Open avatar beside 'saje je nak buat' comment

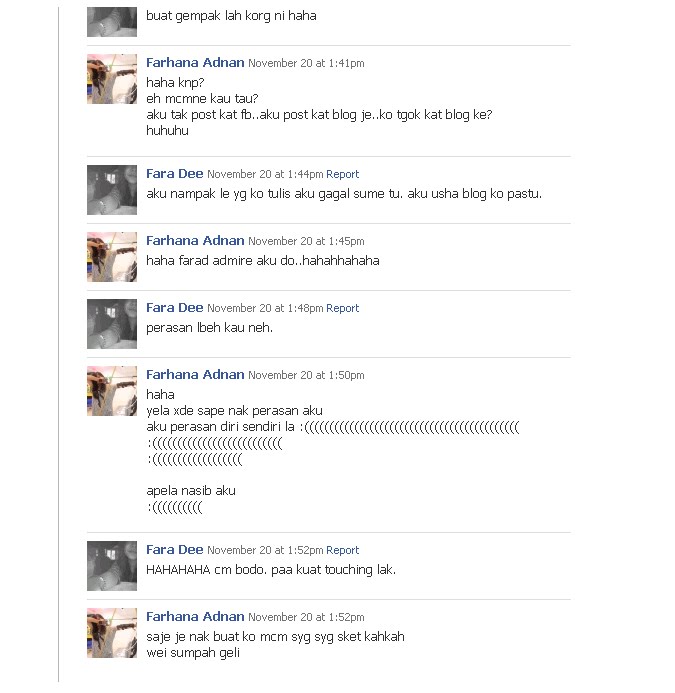(x=112, y=633)
